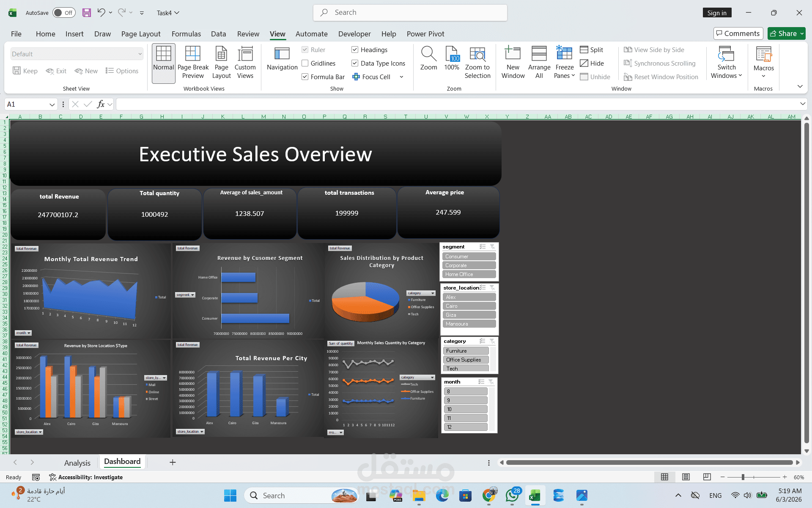Click the vertical scrollbar thumb
The width and height of the screenshot is (812, 508).
tap(807, 282)
